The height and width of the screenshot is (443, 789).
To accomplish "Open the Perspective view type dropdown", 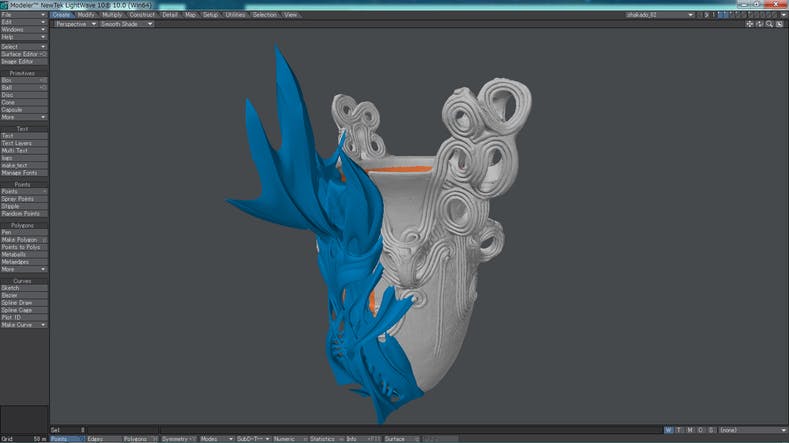I will coord(75,24).
